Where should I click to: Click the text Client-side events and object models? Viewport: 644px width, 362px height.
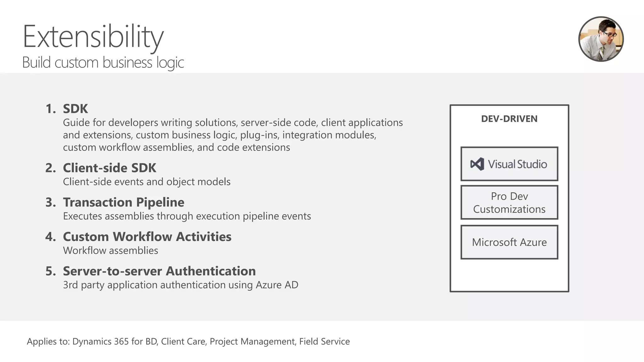[147, 182]
